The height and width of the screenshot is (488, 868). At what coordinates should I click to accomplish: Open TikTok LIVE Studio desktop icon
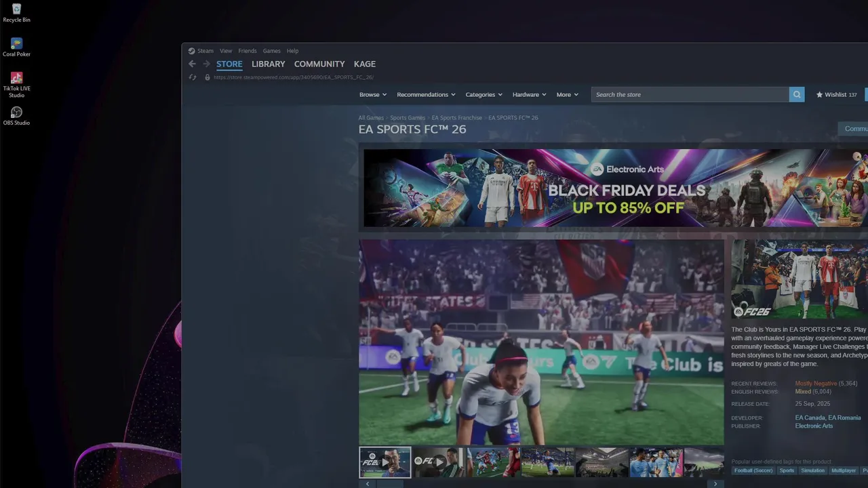[16, 85]
